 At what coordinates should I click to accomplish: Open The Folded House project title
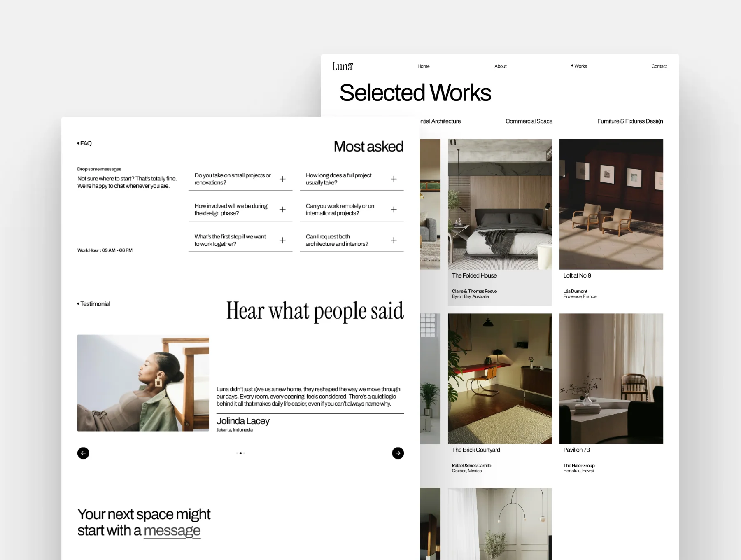[x=474, y=275]
